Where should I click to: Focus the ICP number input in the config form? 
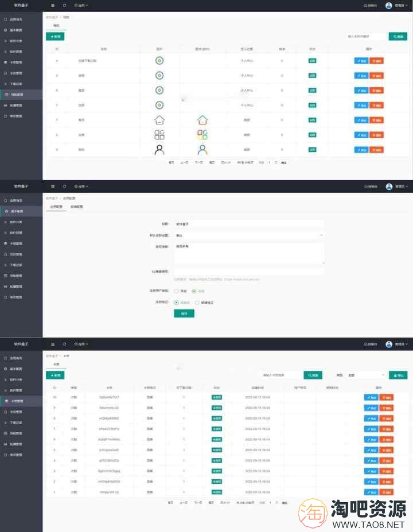click(249, 271)
